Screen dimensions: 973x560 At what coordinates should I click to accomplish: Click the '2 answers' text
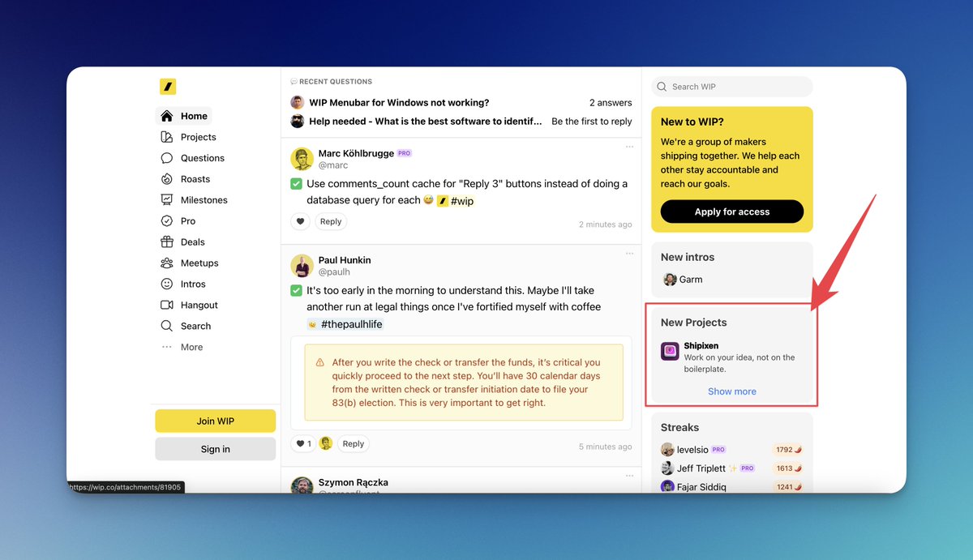point(611,103)
